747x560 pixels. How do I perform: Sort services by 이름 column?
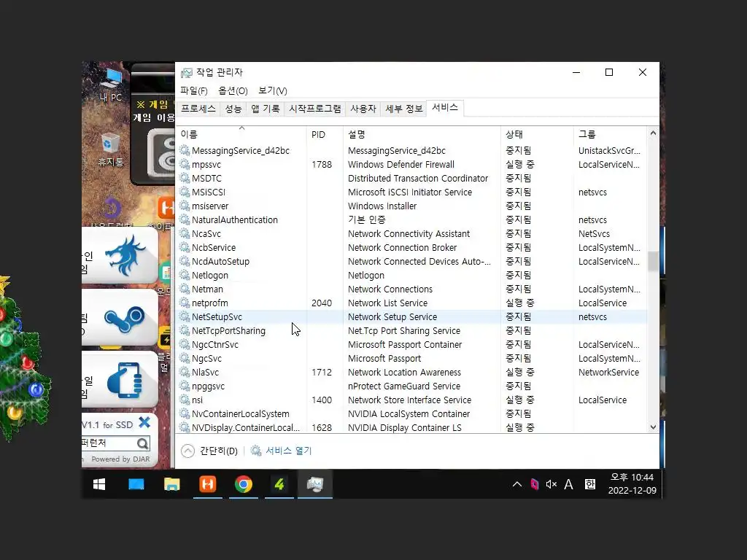click(x=241, y=134)
